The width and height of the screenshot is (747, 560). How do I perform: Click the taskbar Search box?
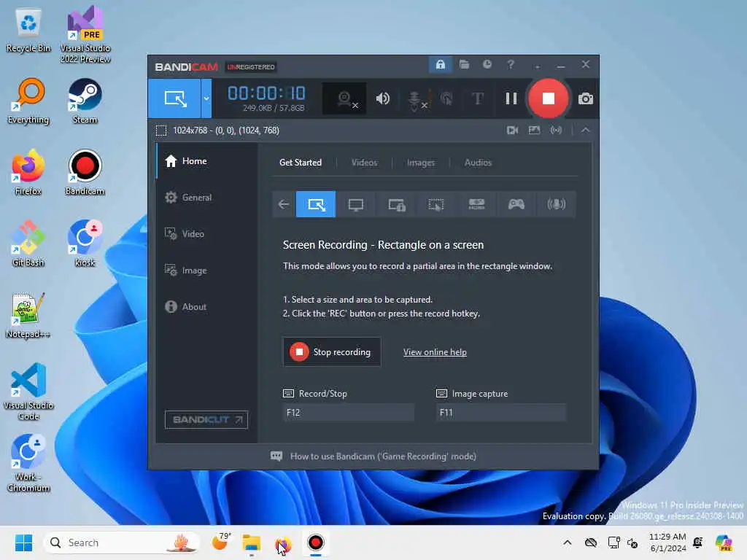pos(120,542)
